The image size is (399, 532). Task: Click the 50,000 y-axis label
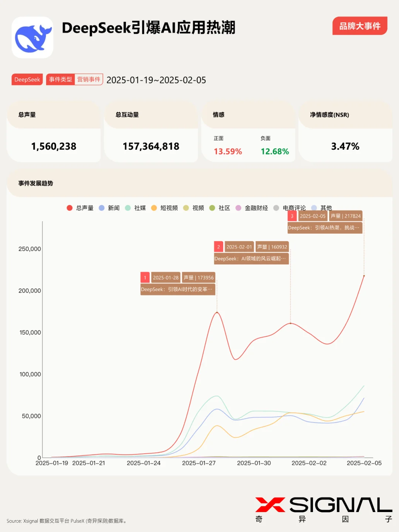coord(31,416)
